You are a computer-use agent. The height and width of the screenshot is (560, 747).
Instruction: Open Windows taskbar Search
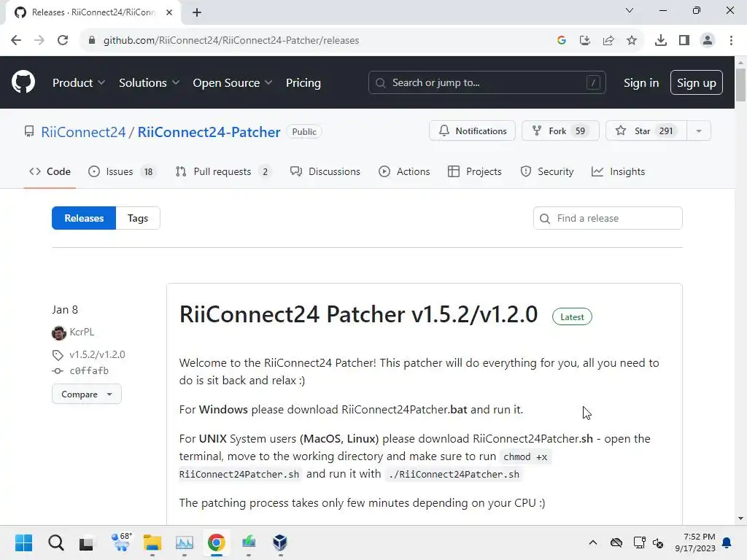click(x=55, y=542)
